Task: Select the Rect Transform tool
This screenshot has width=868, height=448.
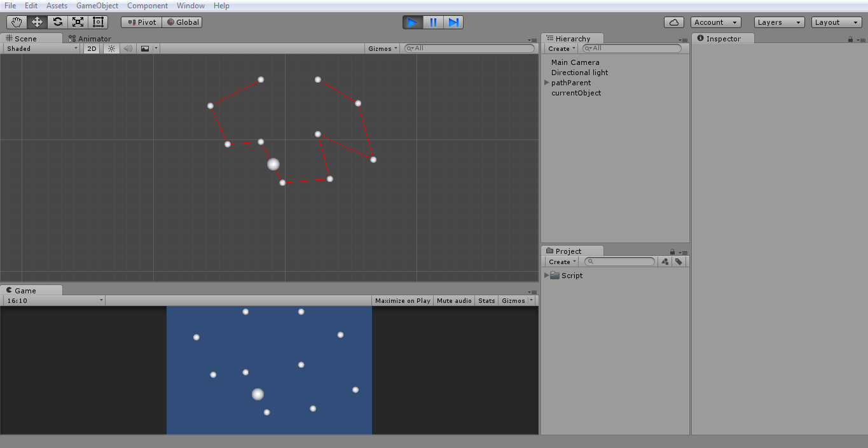Action: pyautogui.click(x=98, y=22)
